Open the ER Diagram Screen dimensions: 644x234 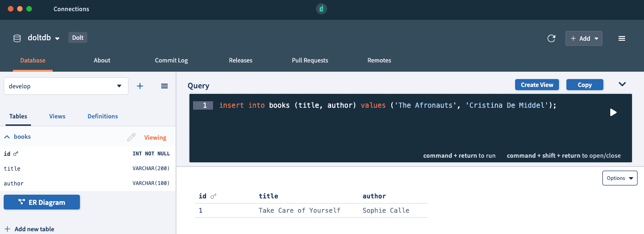tap(42, 203)
